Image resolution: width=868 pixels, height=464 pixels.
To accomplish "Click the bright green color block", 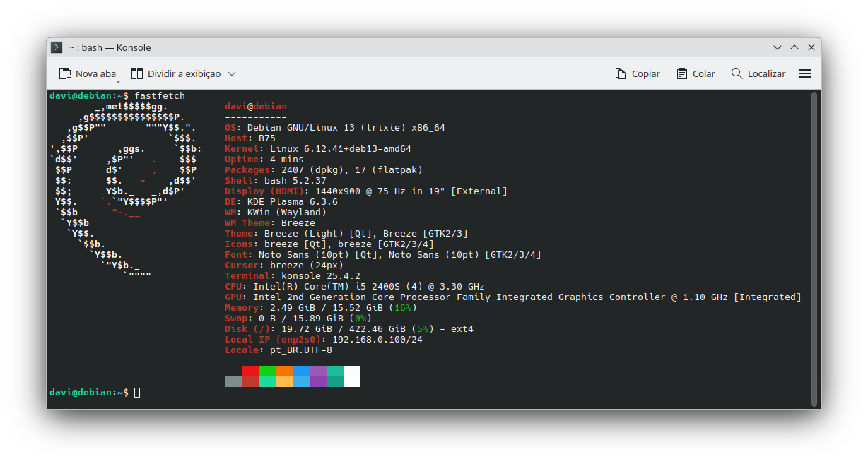I will click(266, 371).
